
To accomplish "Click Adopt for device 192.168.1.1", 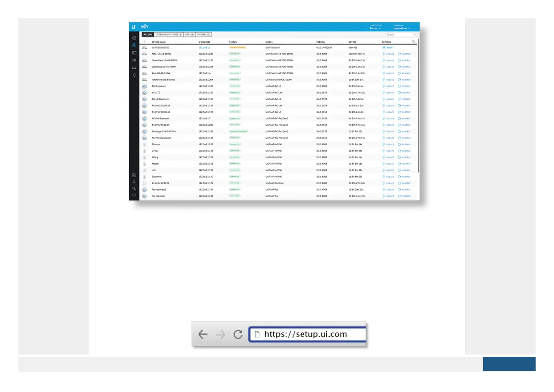I will coord(388,48).
